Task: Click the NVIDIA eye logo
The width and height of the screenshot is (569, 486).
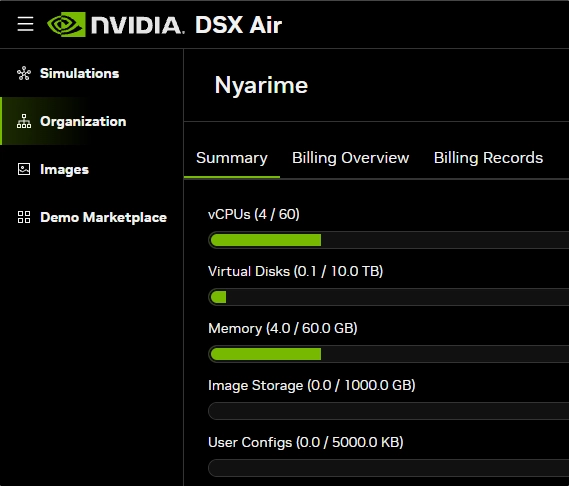Action: [66, 24]
